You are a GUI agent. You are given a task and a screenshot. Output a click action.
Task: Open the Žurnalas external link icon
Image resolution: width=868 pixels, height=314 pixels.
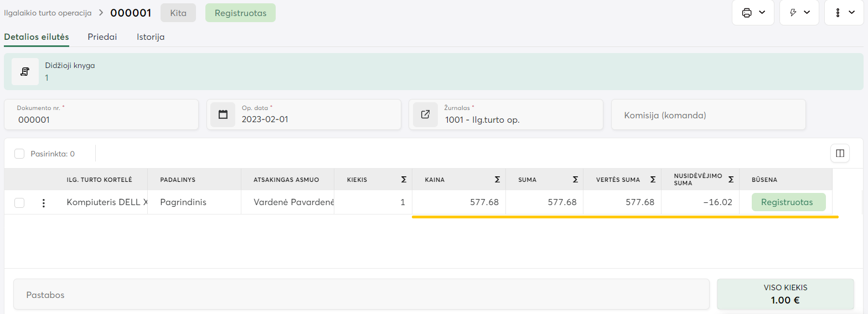(x=425, y=114)
